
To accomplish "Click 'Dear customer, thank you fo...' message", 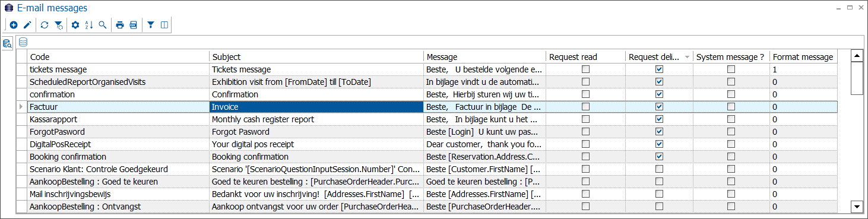I will pyautogui.click(x=484, y=144).
